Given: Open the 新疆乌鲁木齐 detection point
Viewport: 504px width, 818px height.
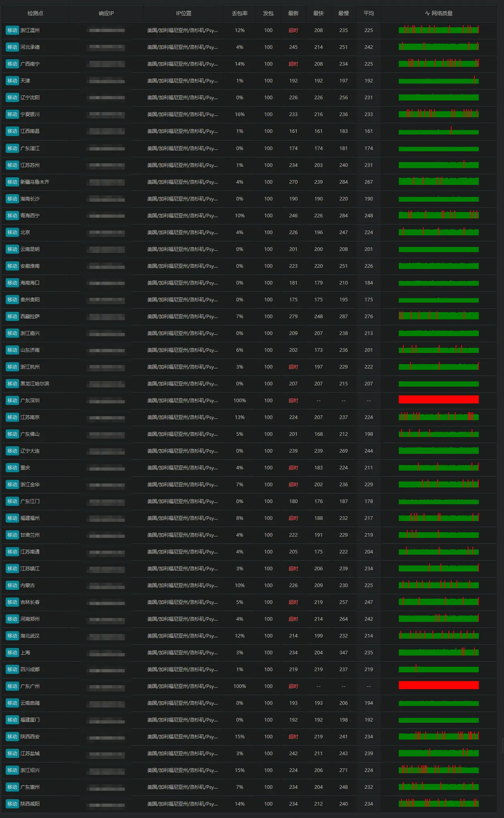Looking at the screenshot, I should tap(35, 182).
